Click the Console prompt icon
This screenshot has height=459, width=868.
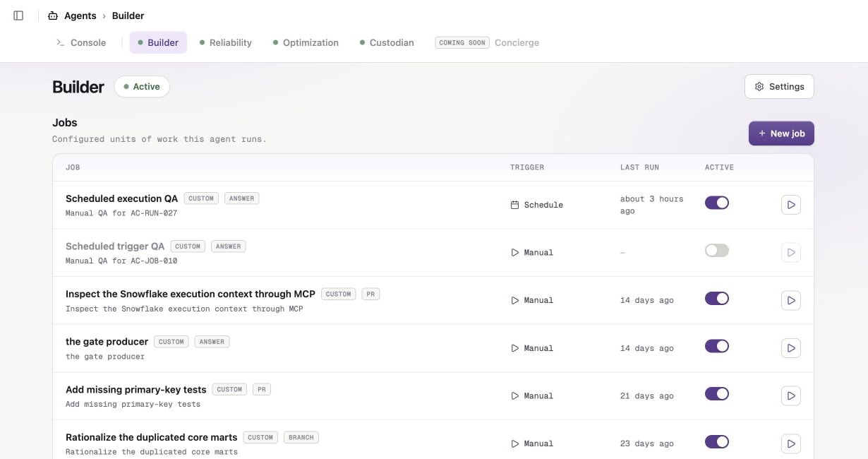tap(61, 42)
